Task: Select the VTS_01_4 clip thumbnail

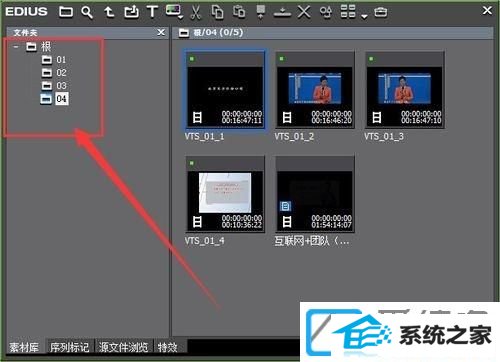Action: point(225,194)
